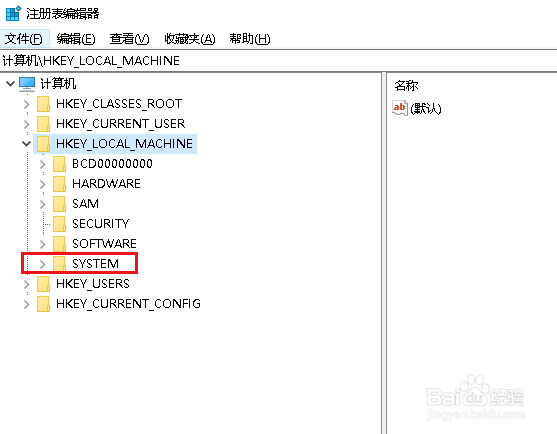Click the 计算机 computer icon

point(27,84)
